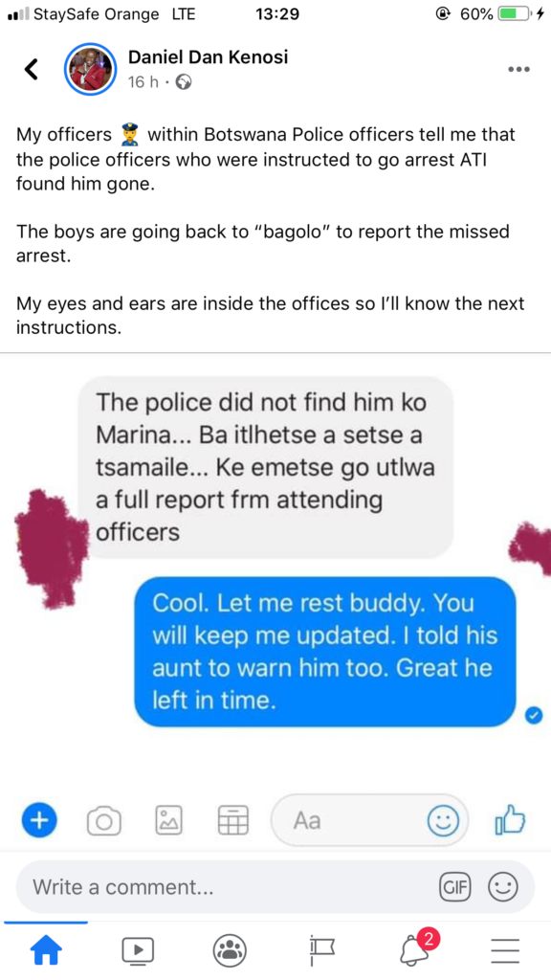
Task: Tap the blue plus icon in messenger
Action: (38, 819)
